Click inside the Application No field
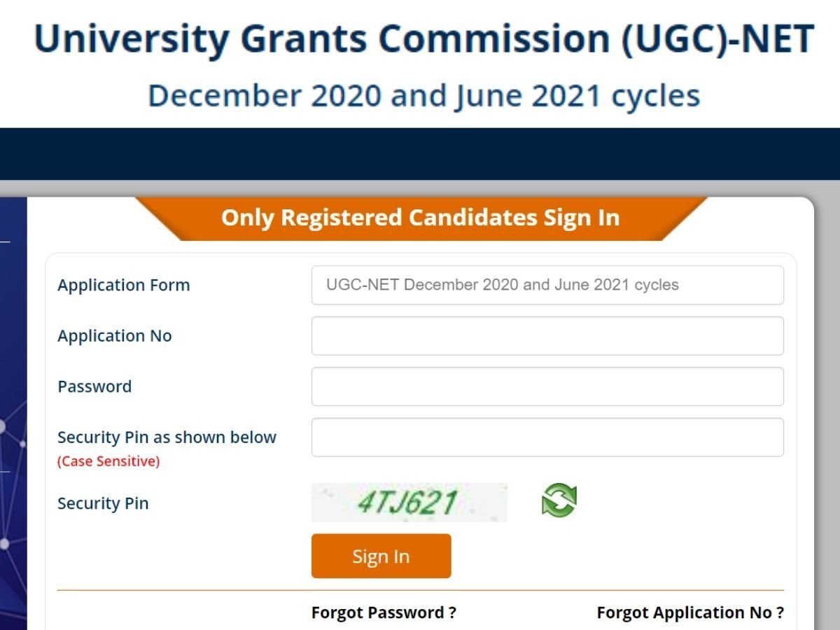The width and height of the screenshot is (840, 630). click(547, 335)
